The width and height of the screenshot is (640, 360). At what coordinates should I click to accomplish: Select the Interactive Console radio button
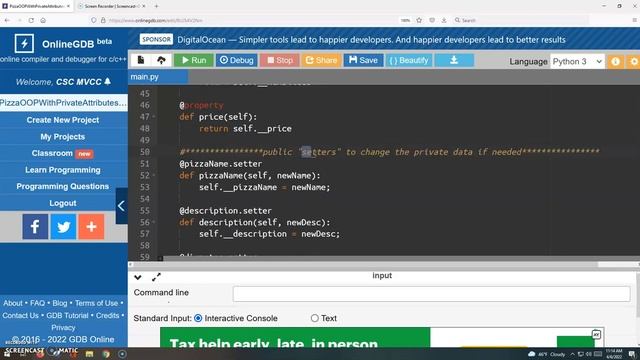[198, 318]
